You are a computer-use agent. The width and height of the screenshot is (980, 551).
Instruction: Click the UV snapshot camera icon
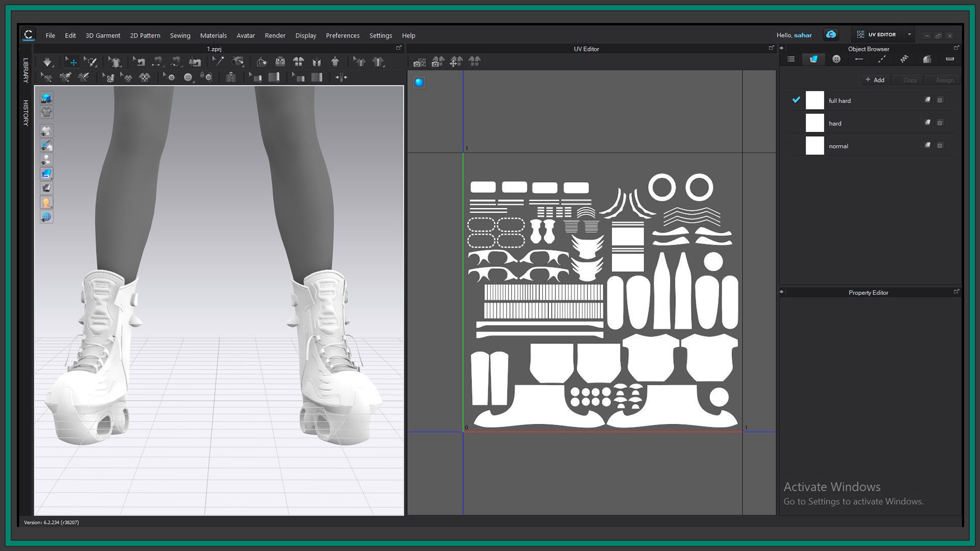(x=420, y=62)
